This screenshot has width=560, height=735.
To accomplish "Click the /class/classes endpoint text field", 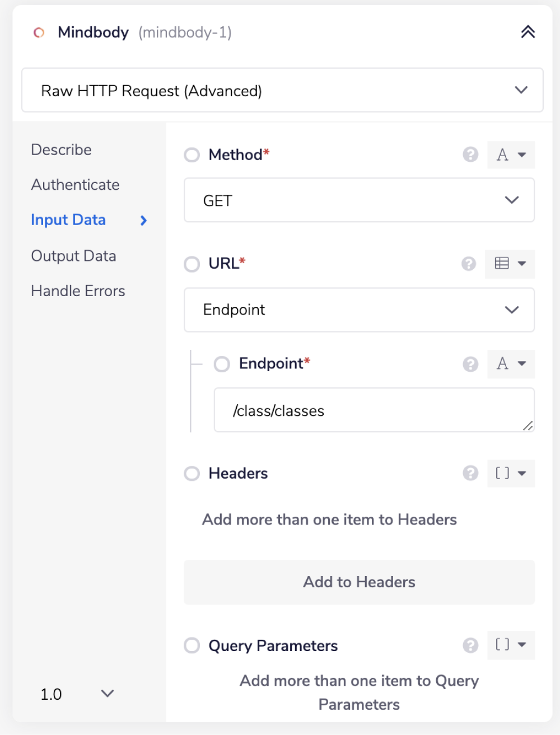I will pyautogui.click(x=374, y=410).
